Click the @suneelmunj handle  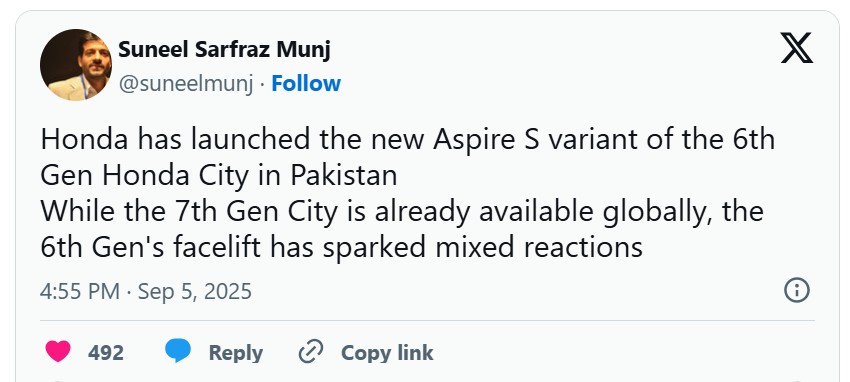pyautogui.click(x=186, y=84)
